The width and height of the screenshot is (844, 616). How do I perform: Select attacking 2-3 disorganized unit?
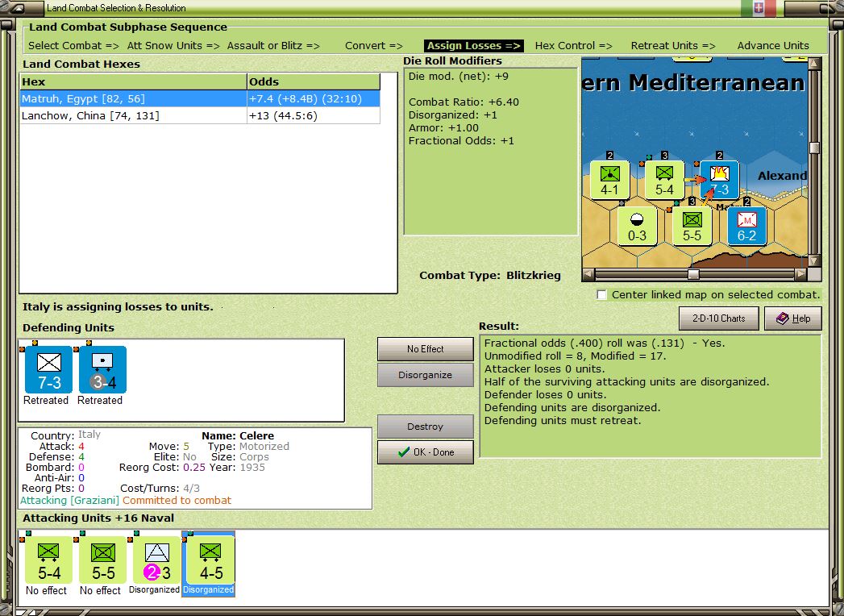coord(156,560)
